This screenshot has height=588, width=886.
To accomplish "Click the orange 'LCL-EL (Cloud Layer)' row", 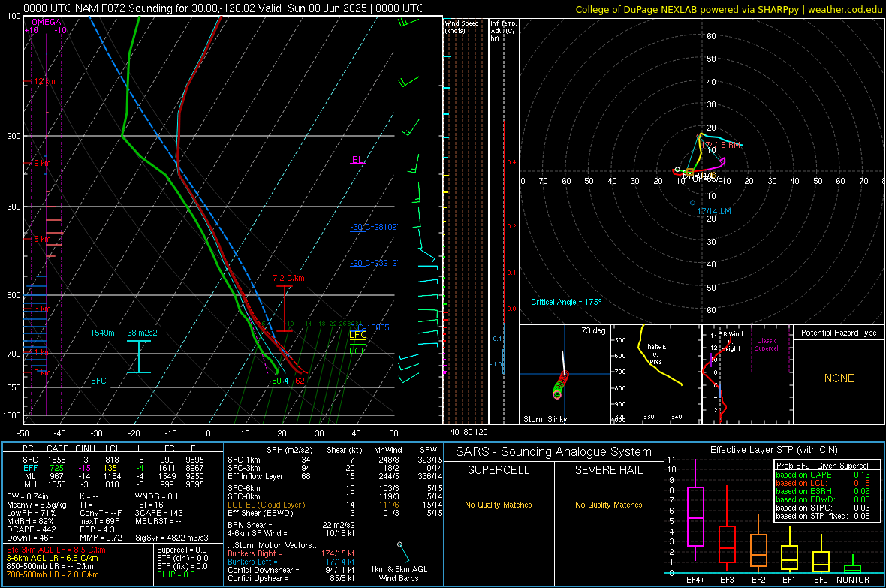I will point(333,505).
